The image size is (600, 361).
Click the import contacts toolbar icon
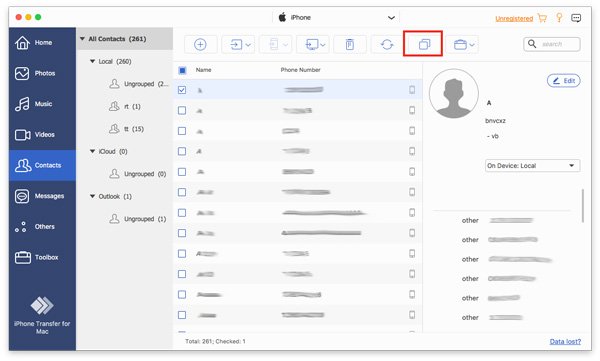[x=236, y=45]
